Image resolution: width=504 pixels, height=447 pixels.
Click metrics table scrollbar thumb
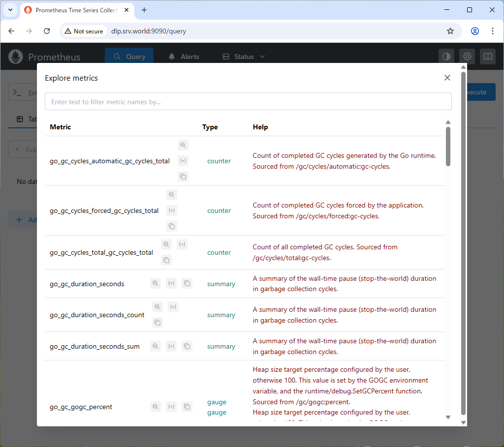448,147
